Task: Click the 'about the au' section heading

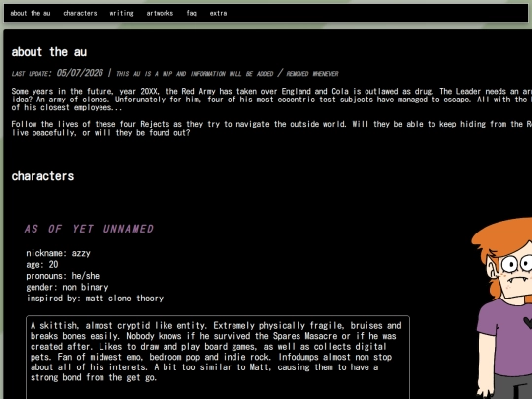Action: pos(49,52)
